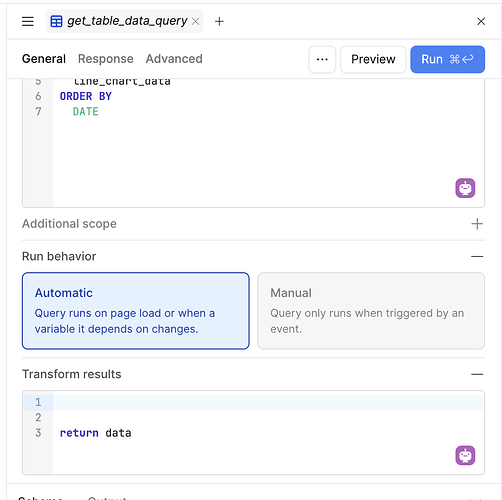Open the three-dots more options menu
Screen dimensions: 502x500
322,59
